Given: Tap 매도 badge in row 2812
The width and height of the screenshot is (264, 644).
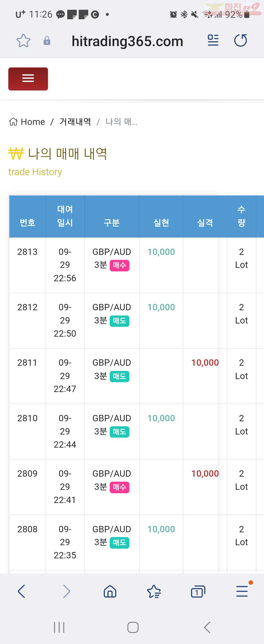Looking at the screenshot, I should coord(120,321).
